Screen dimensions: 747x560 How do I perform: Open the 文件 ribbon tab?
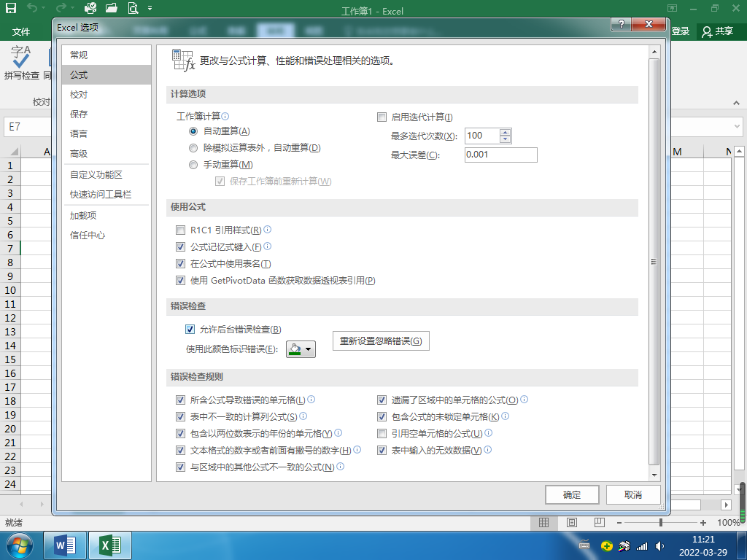tap(21, 32)
